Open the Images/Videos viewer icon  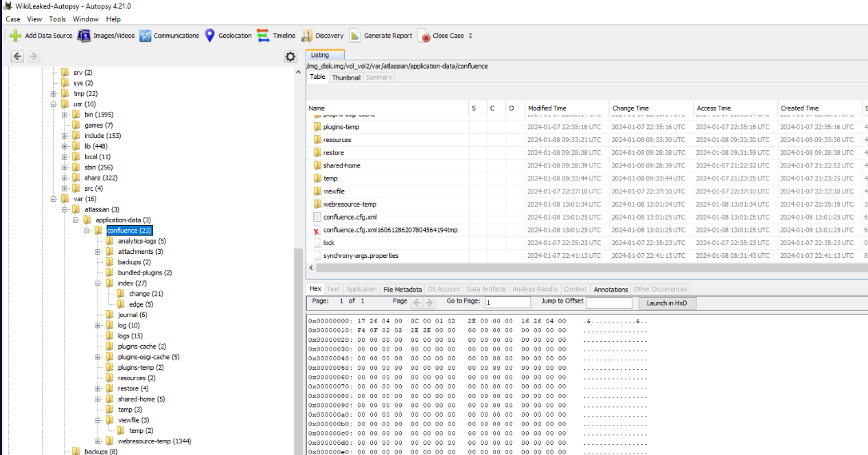coord(84,36)
